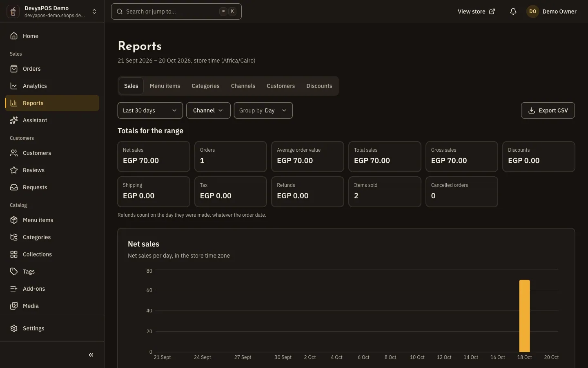Click the Categories tree icon
The image size is (588, 368).
point(14,237)
